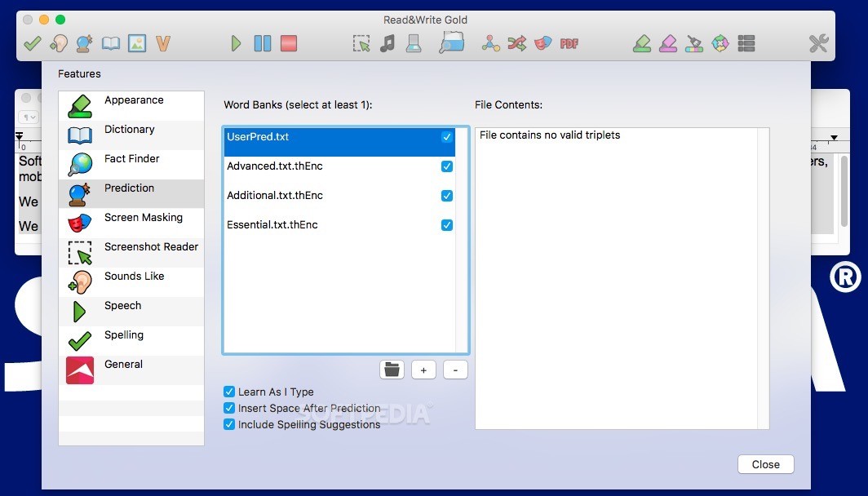Click the Spell Check green checkmark toolbar icon

pos(32,43)
